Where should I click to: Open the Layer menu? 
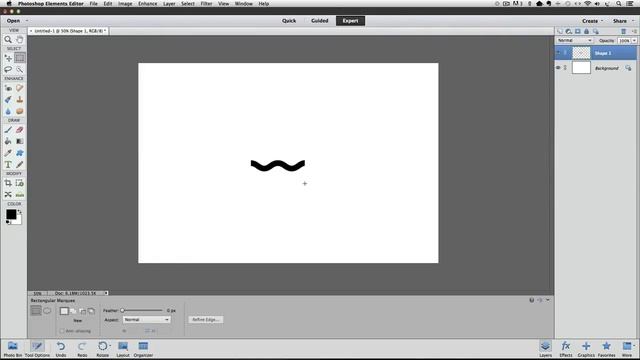[x=169, y=4]
